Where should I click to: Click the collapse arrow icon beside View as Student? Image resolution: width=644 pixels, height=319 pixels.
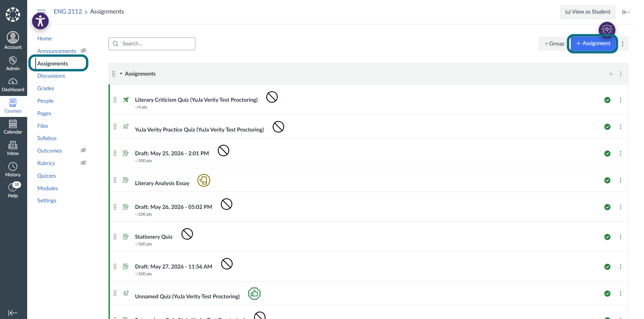tap(626, 12)
